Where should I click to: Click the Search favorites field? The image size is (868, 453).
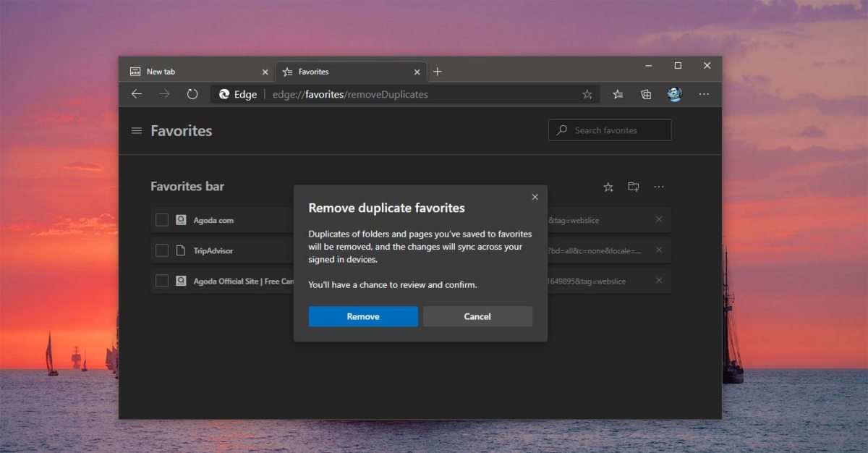pos(610,130)
